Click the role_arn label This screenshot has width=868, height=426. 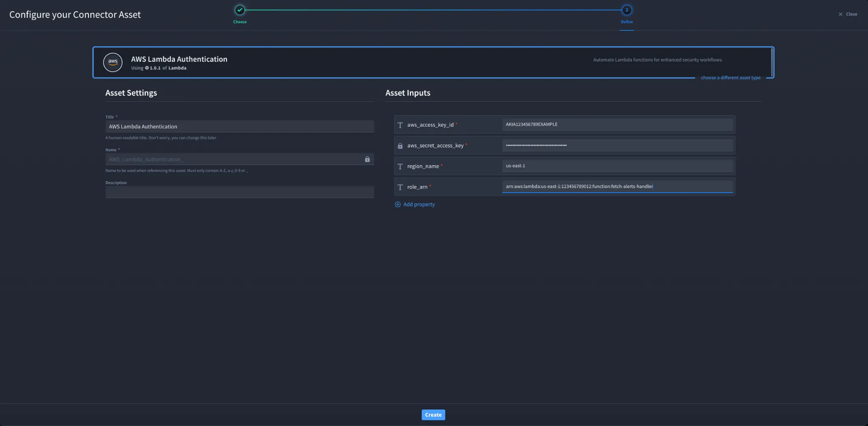[x=417, y=187]
